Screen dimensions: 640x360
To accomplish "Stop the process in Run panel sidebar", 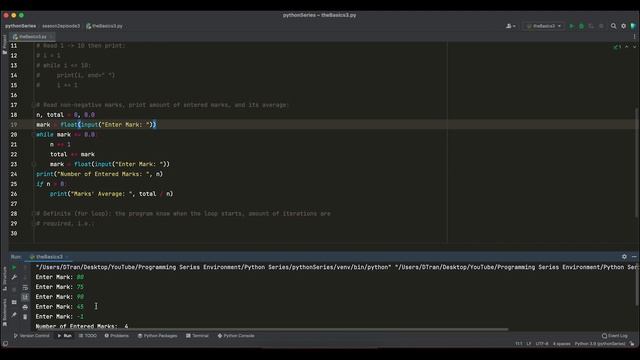I will (14, 289).
